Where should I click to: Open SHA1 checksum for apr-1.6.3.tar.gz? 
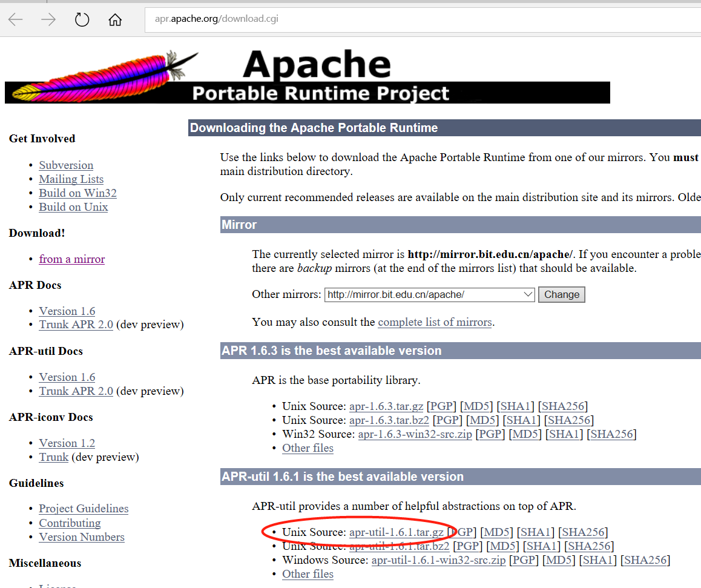click(516, 406)
